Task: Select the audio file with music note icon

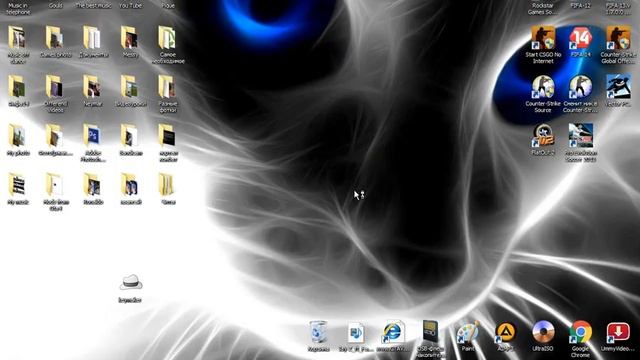Action: pos(356,336)
